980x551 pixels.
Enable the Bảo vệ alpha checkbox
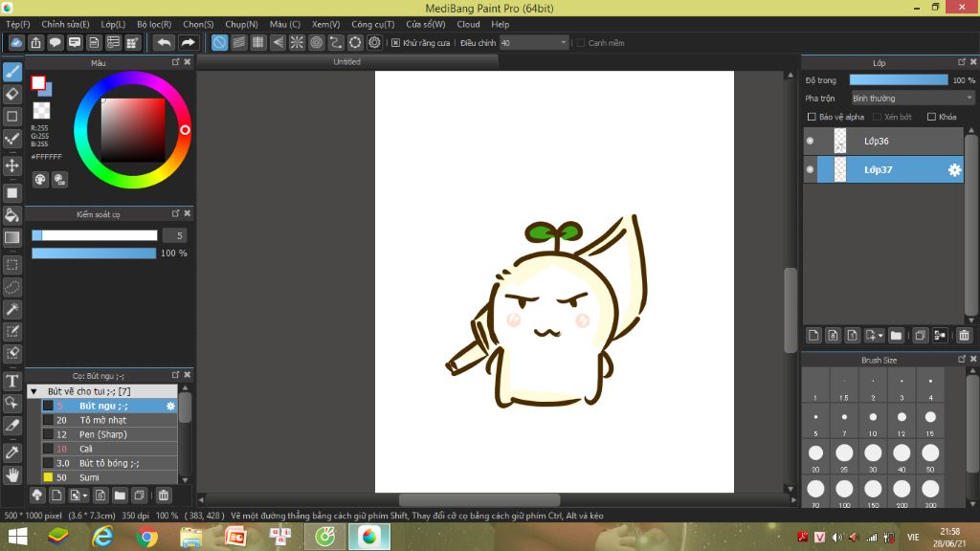pyautogui.click(x=812, y=117)
